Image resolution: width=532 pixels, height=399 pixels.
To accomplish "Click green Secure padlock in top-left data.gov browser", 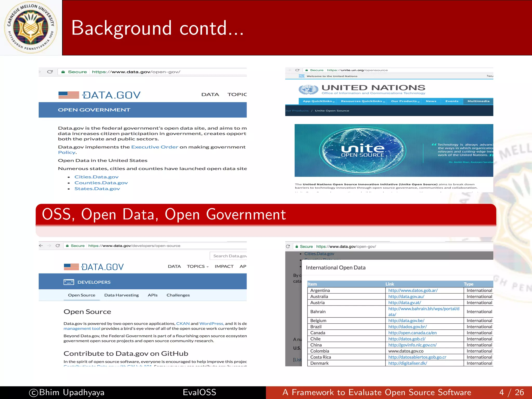I will pyautogui.click(x=63, y=72).
